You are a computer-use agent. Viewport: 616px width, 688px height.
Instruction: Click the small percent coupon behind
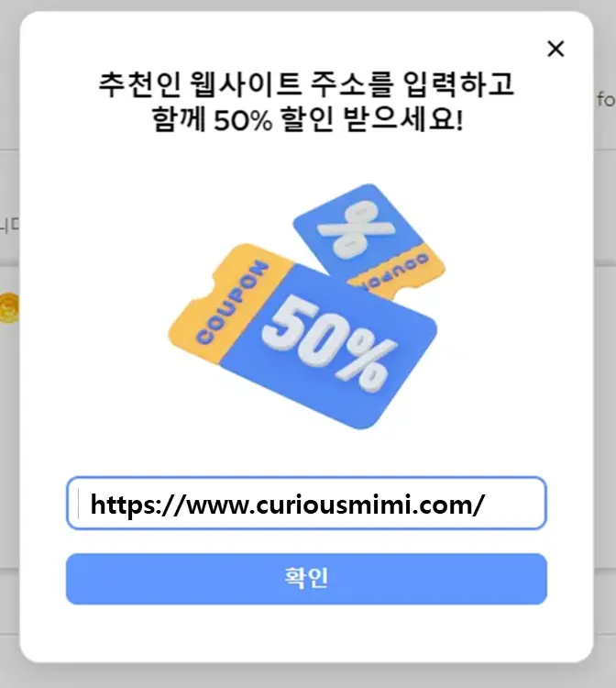click(x=369, y=237)
